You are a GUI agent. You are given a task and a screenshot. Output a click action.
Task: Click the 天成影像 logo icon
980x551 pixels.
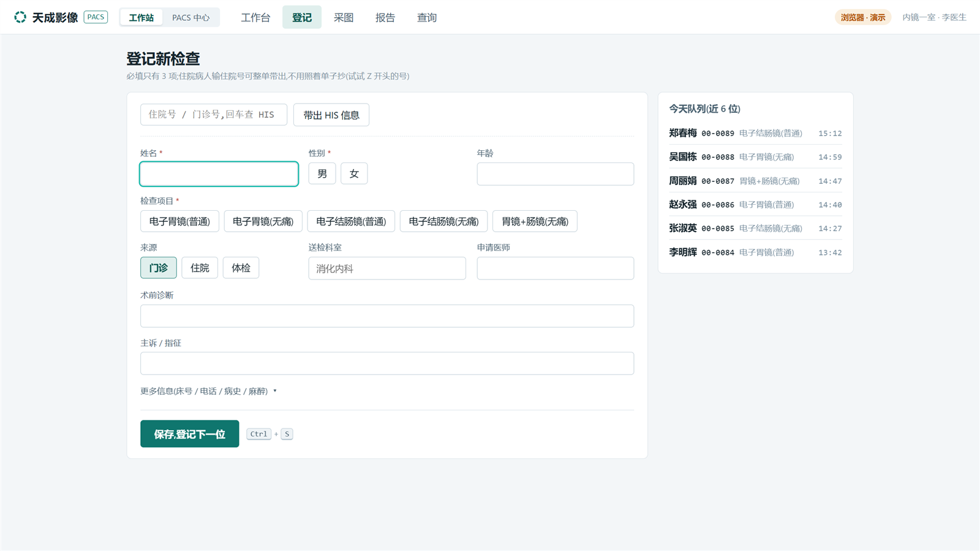pos(20,17)
